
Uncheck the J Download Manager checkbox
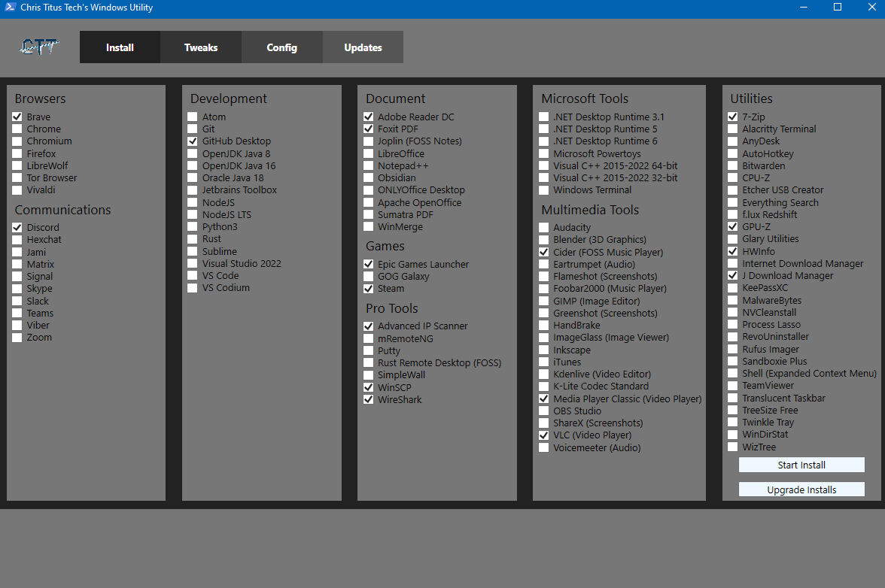click(733, 276)
